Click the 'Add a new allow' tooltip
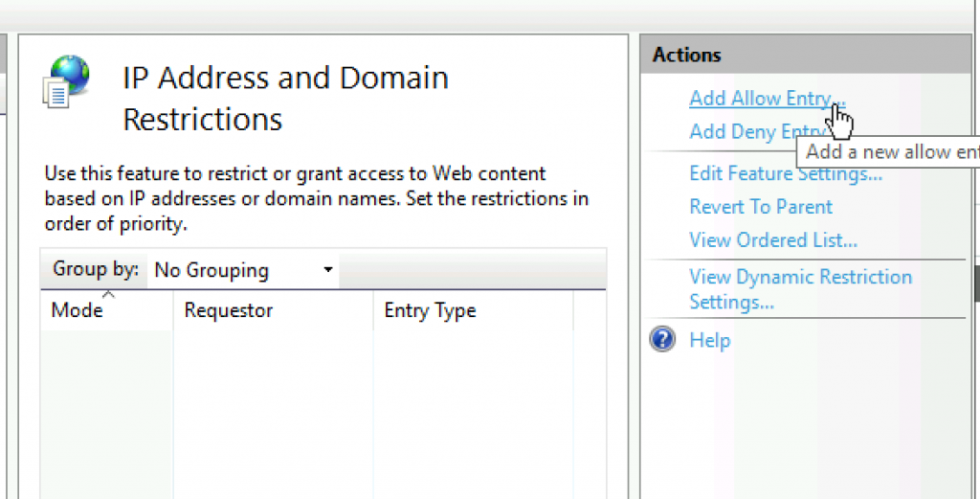 coord(890,151)
